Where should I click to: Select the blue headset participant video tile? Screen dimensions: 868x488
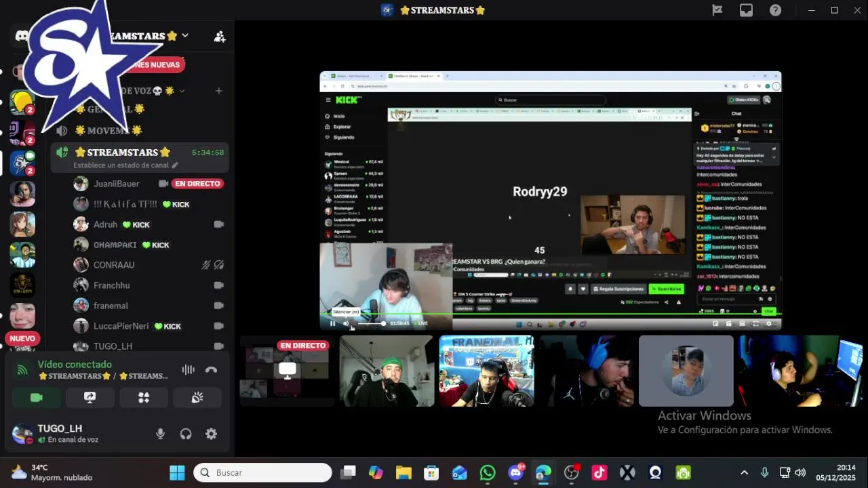(586, 371)
